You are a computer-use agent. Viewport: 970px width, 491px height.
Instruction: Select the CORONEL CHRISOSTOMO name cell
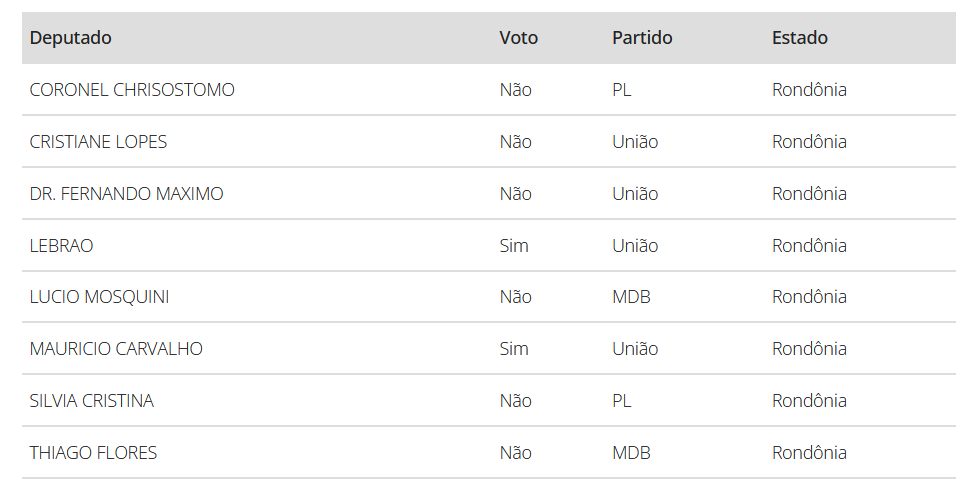point(132,90)
